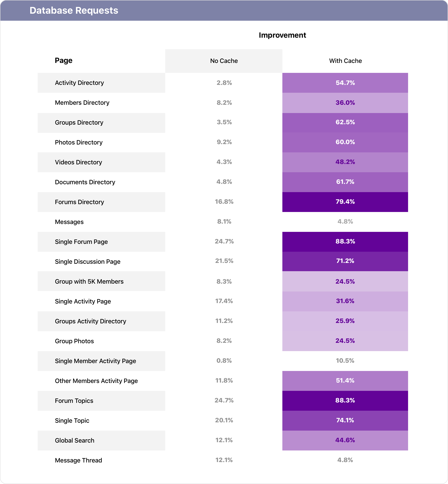The image size is (448, 484).
Task: Click the Page column header
Action: pos(64,60)
